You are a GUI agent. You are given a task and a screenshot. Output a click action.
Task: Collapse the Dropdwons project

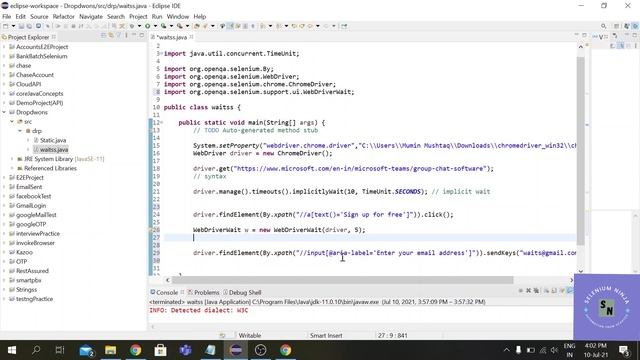click(4, 112)
